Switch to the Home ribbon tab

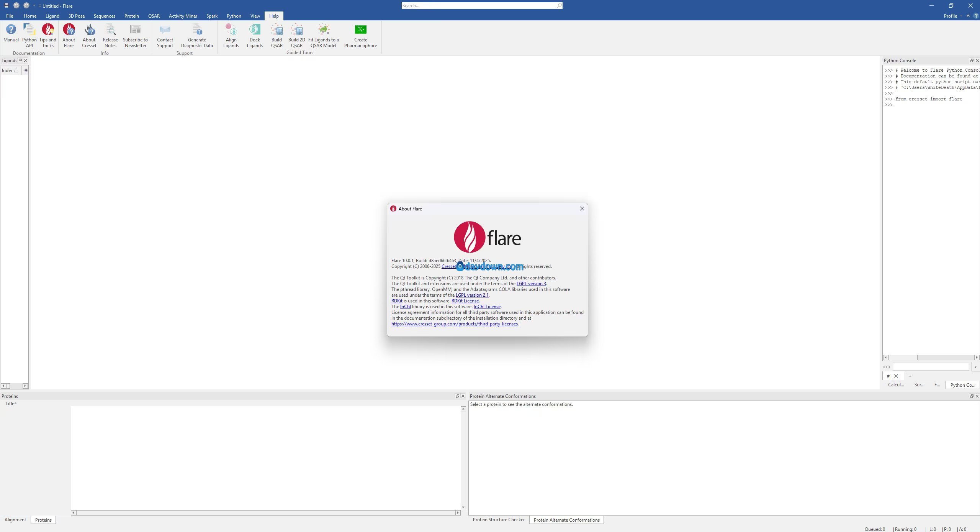click(x=30, y=16)
